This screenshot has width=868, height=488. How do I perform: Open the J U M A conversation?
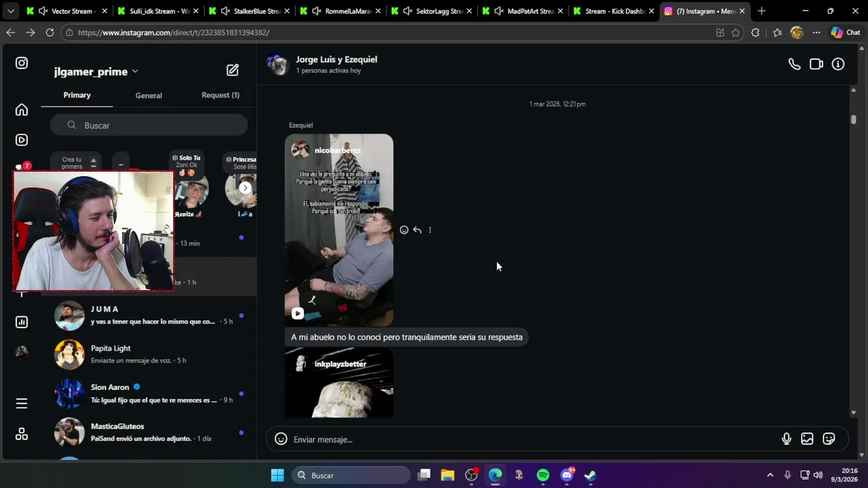coord(149,315)
